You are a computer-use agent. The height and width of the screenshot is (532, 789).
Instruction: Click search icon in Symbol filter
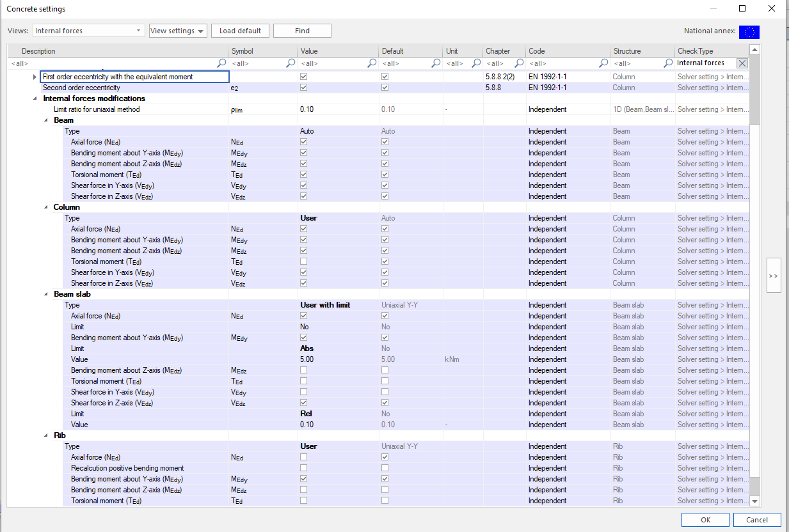291,63
